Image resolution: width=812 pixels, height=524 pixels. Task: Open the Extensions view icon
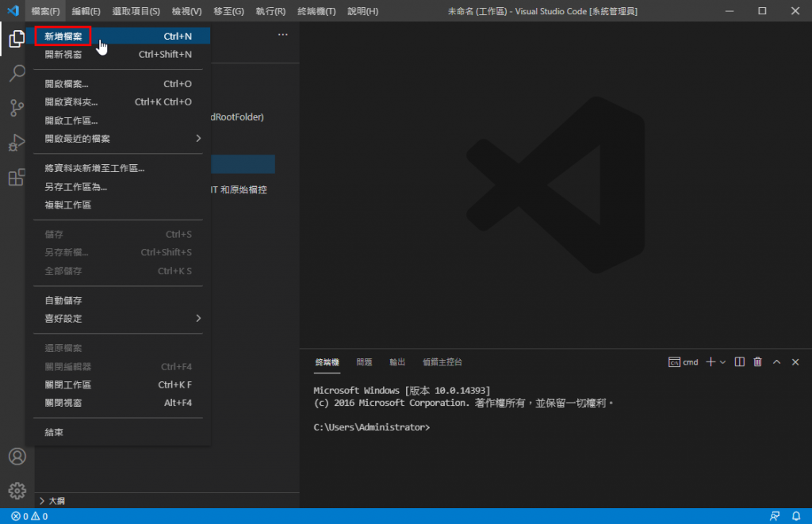point(17,177)
